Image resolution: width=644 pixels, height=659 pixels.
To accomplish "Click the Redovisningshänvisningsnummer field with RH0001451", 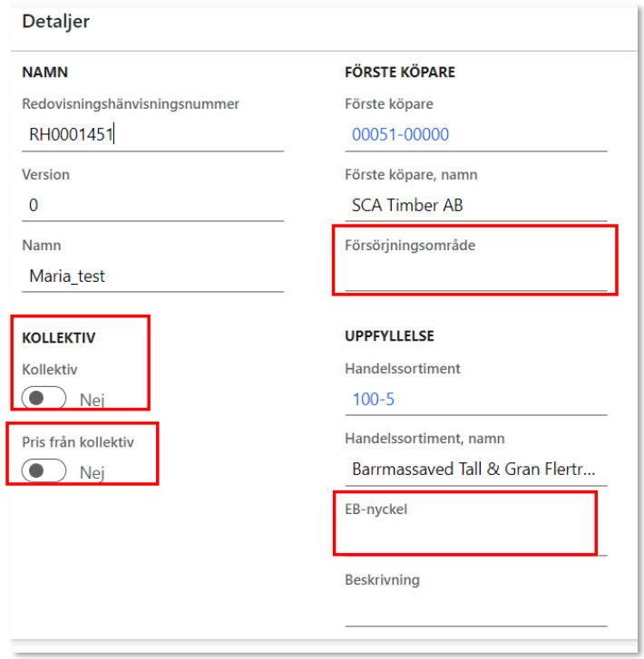I will tap(152, 134).
